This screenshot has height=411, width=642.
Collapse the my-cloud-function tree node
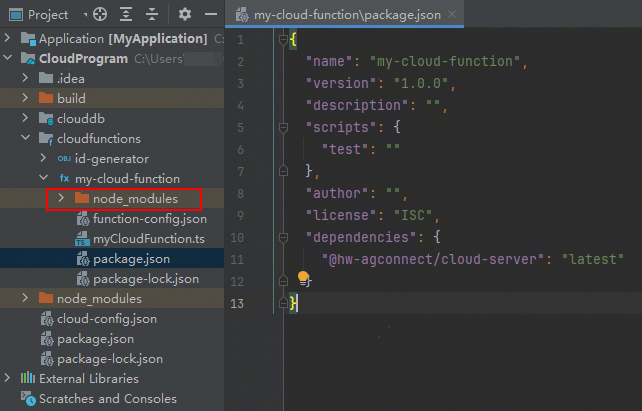[x=44, y=179]
